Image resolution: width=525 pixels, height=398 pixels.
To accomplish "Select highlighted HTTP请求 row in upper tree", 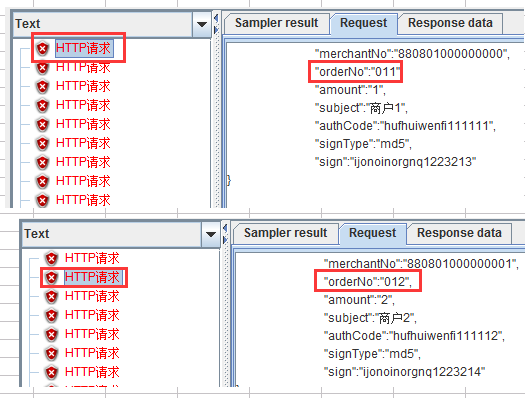I will pyautogui.click(x=85, y=48).
